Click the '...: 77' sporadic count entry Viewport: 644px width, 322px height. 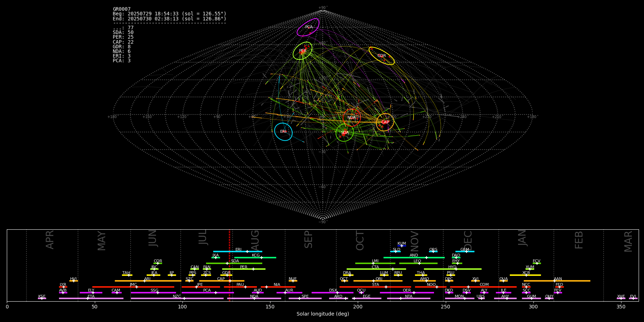click(x=123, y=28)
